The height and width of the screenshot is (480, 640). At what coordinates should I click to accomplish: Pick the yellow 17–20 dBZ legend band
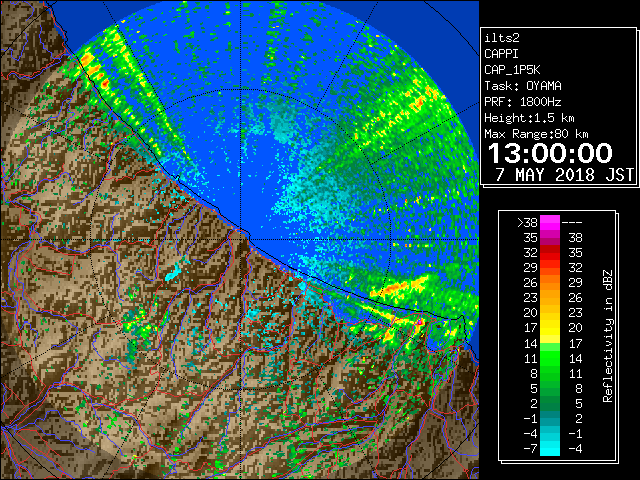click(x=550, y=328)
